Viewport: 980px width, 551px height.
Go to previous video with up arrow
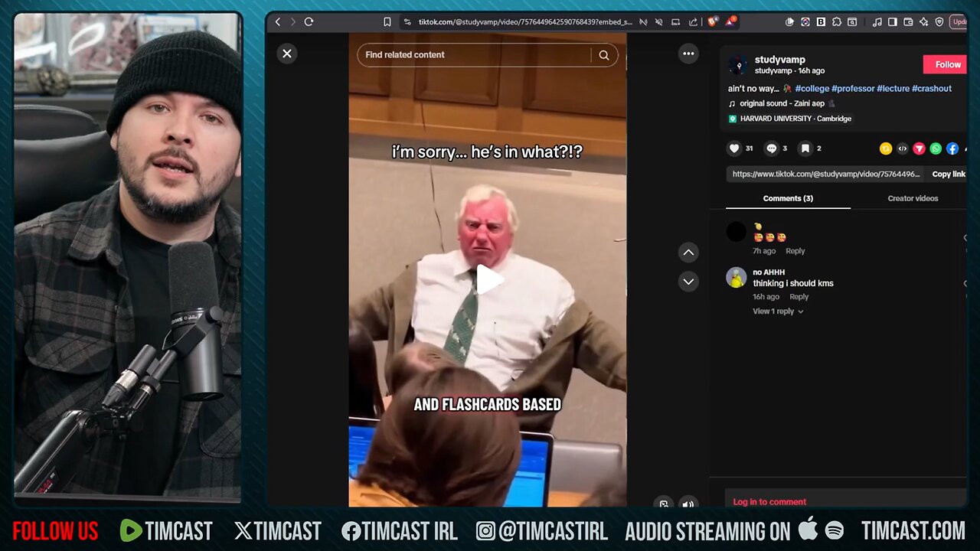pos(688,253)
